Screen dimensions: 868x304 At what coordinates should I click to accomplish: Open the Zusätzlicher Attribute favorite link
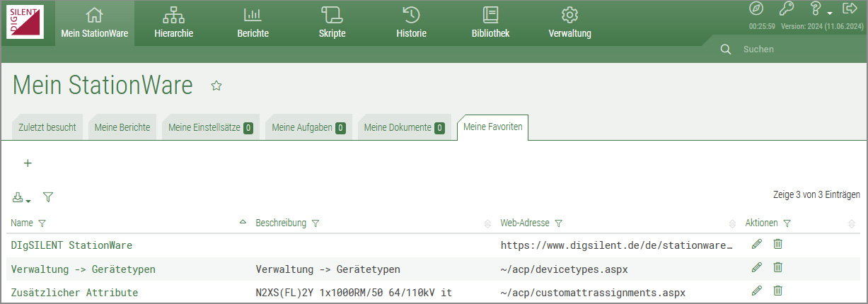click(x=74, y=292)
